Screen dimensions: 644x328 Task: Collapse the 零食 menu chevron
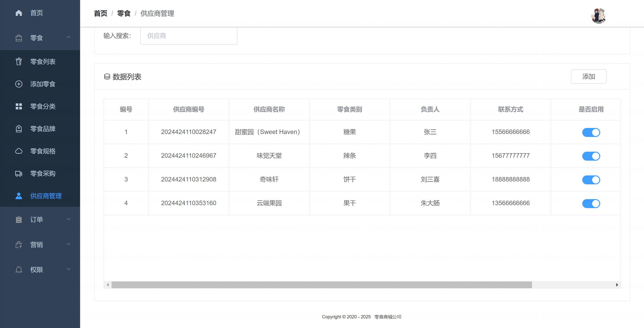tap(68, 37)
